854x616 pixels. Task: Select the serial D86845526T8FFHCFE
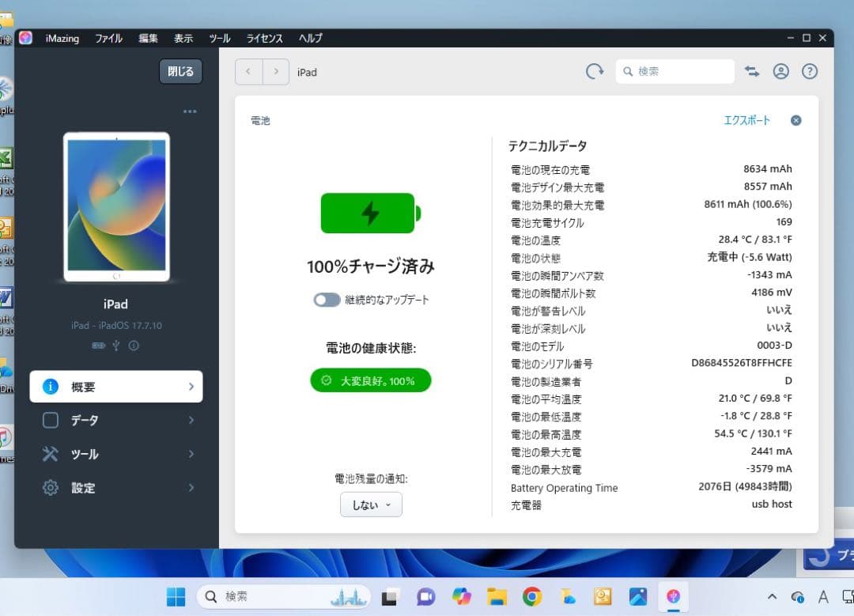tap(741, 363)
